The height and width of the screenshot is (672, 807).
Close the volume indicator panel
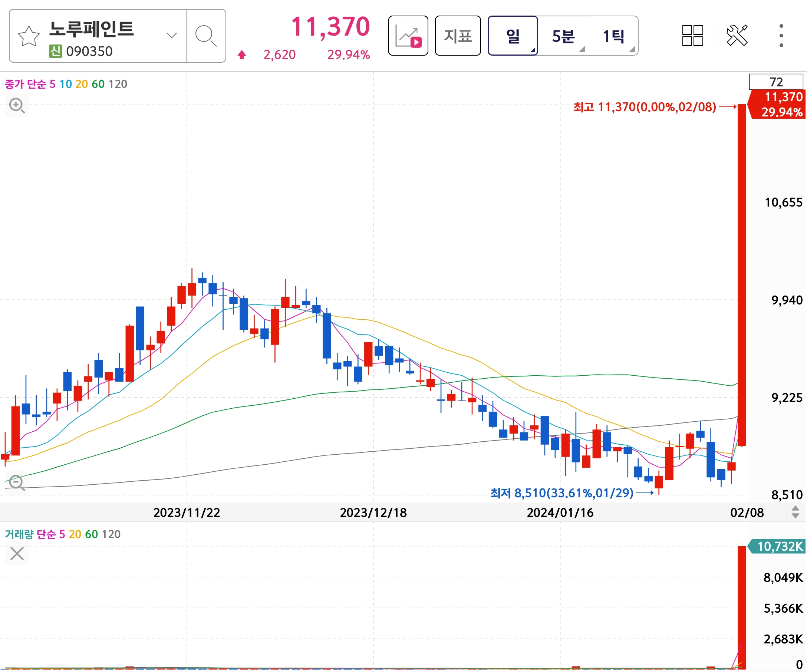coord(17,554)
